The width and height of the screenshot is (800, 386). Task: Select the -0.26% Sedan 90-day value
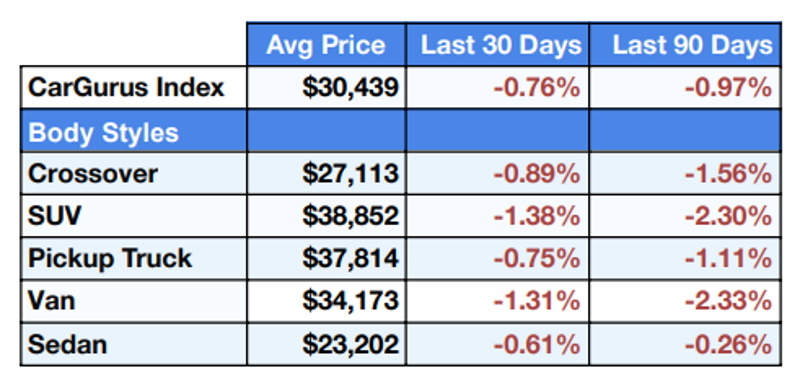tap(728, 344)
